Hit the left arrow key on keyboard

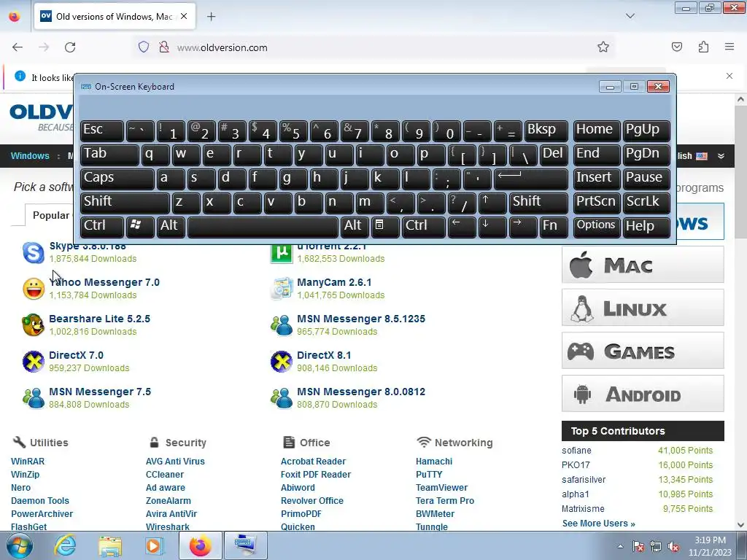(461, 226)
